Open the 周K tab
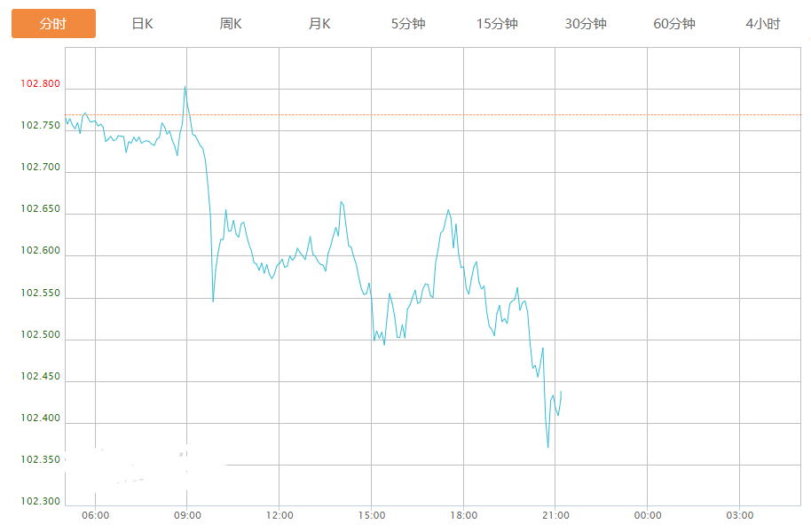The height and width of the screenshot is (532, 811). point(231,24)
